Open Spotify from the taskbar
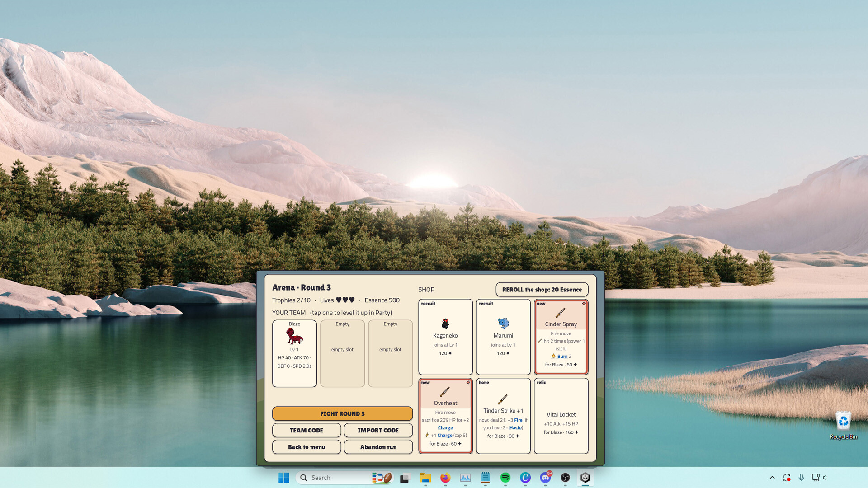868x488 pixels. 505,478
